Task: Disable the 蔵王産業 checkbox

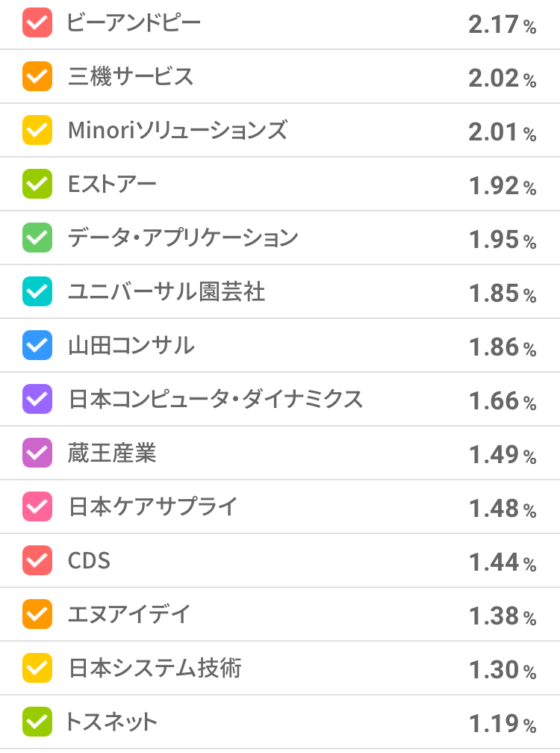Action: pos(37,453)
